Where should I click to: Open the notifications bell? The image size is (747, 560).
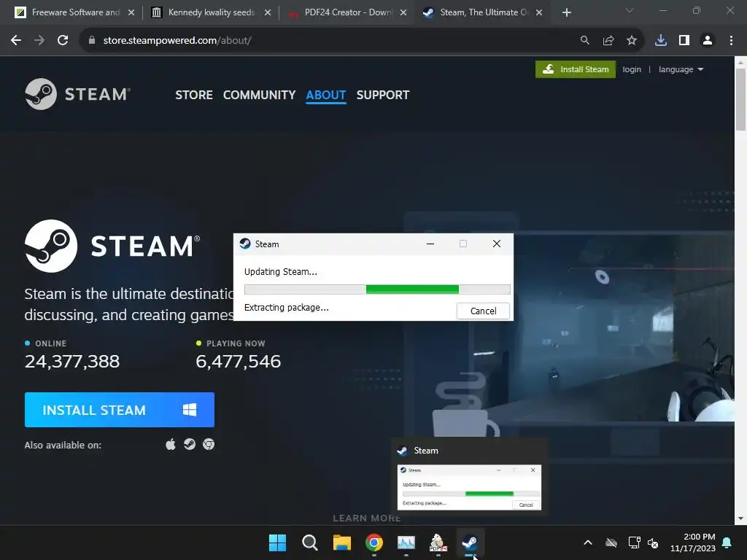click(727, 542)
